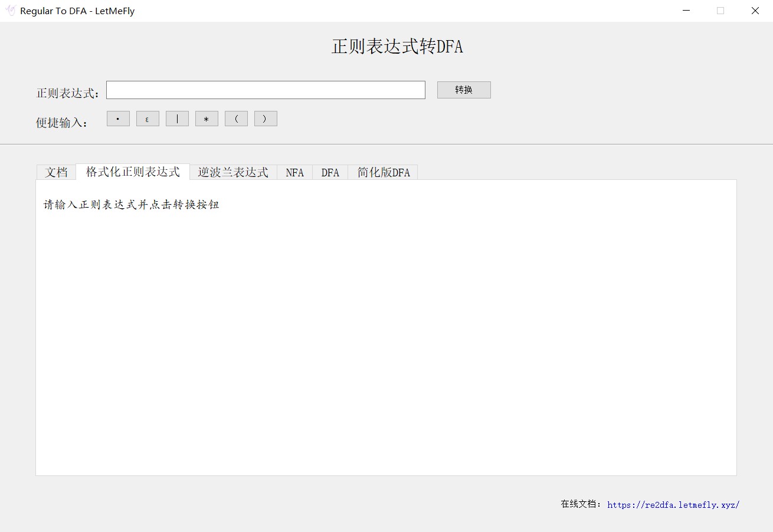
Task: Click the 在线文档： label
Action: [x=582, y=504]
